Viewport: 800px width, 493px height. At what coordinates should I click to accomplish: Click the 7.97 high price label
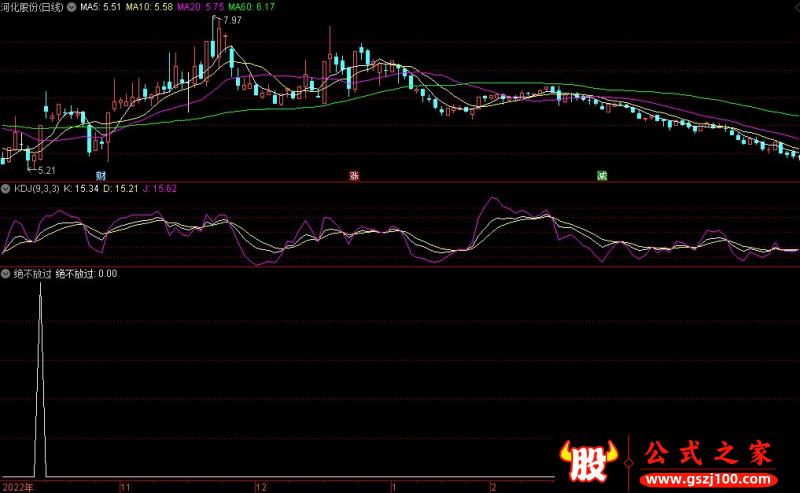click(232, 20)
